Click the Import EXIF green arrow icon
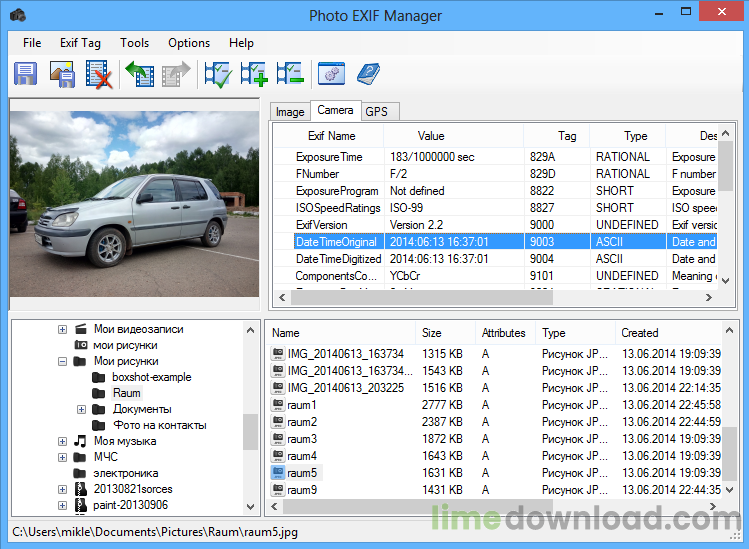Screen dimensions: 749x549 pos(140,74)
